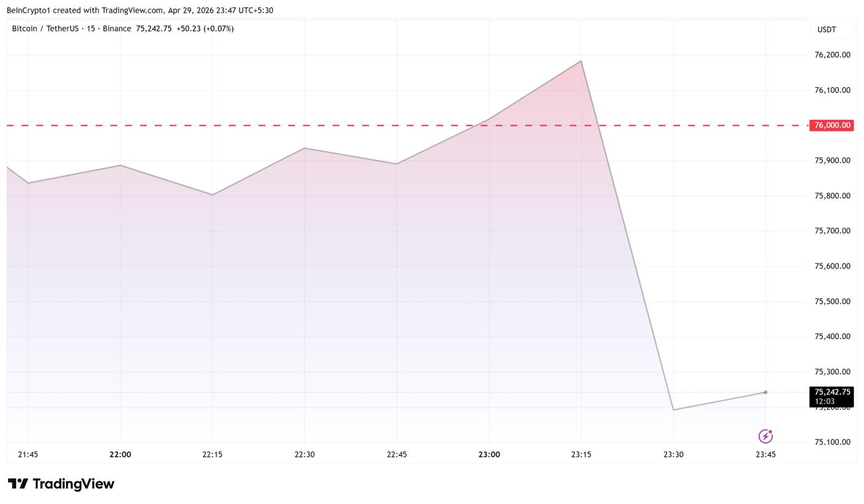Image resolution: width=864 pixels, height=504 pixels.
Task: Click the red 76,000.00 price label
Action: 832,125
